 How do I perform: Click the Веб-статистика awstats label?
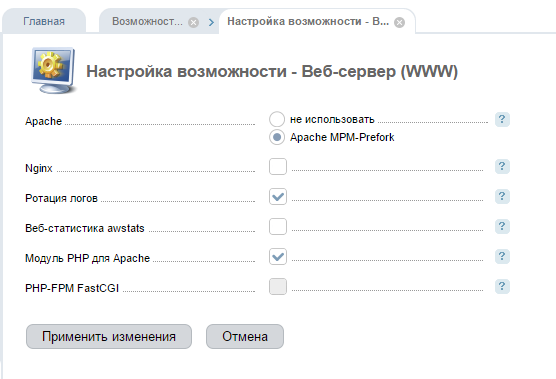(x=85, y=228)
